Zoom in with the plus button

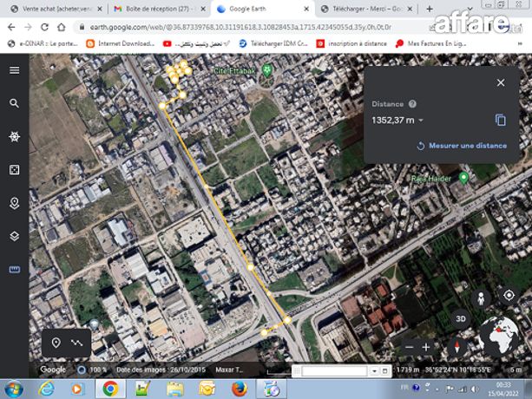(426, 347)
